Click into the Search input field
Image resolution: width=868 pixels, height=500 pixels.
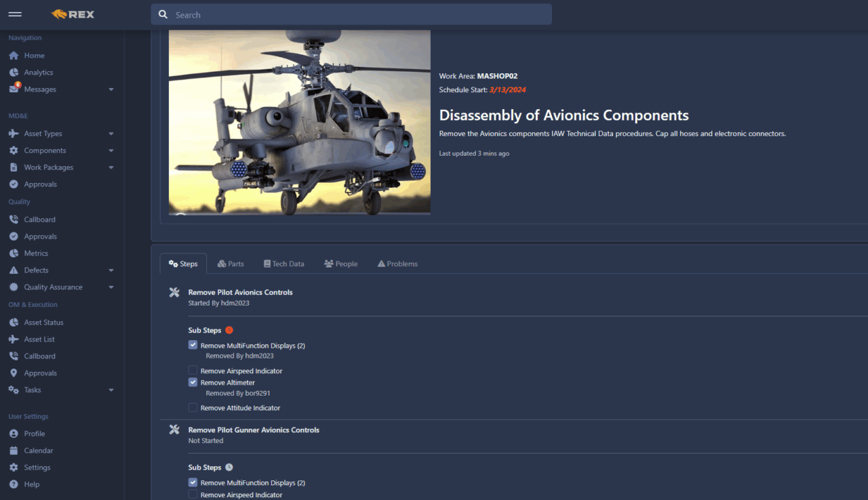coord(359,14)
